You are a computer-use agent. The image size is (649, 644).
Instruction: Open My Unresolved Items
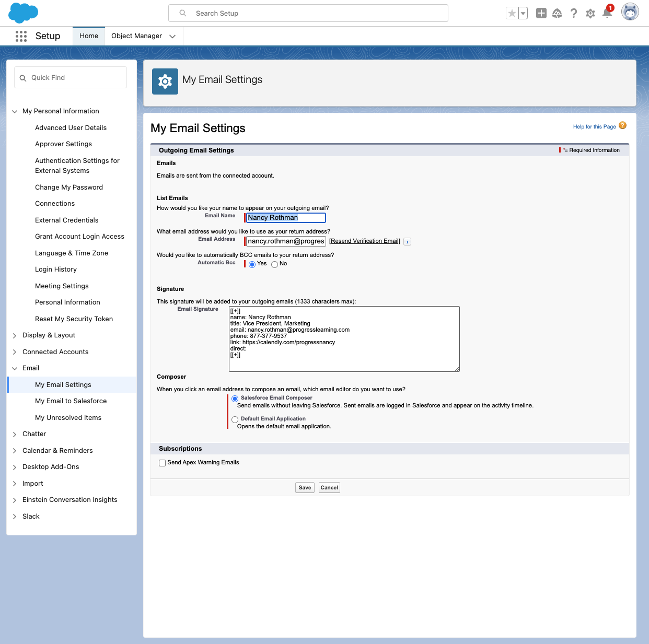[68, 417]
